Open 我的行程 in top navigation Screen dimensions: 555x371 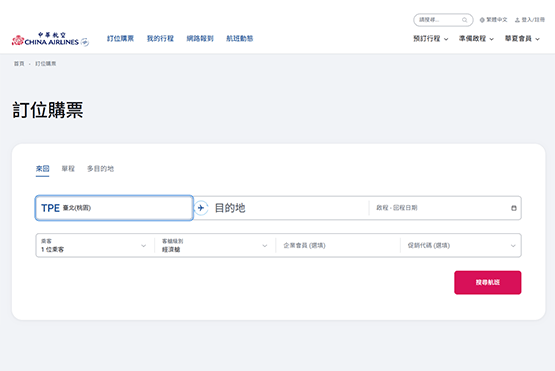click(160, 38)
